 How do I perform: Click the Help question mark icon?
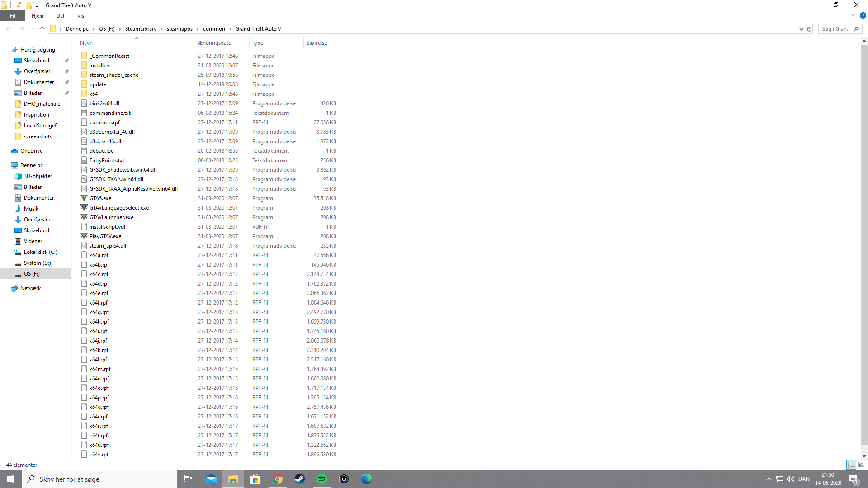coord(863,16)
